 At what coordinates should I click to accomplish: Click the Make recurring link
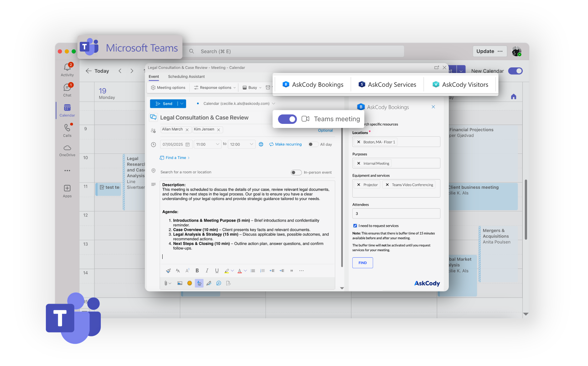coord(286,144)
